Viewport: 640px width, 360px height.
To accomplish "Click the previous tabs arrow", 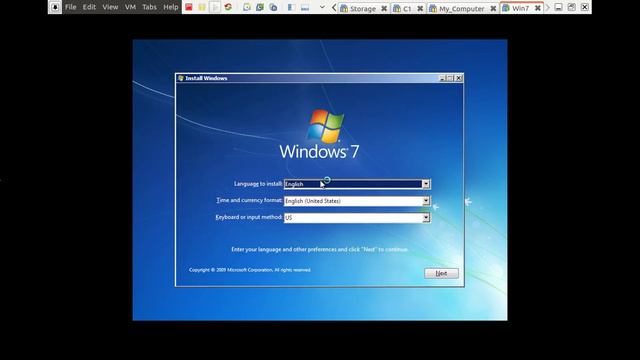I will (x=334, y=7).
